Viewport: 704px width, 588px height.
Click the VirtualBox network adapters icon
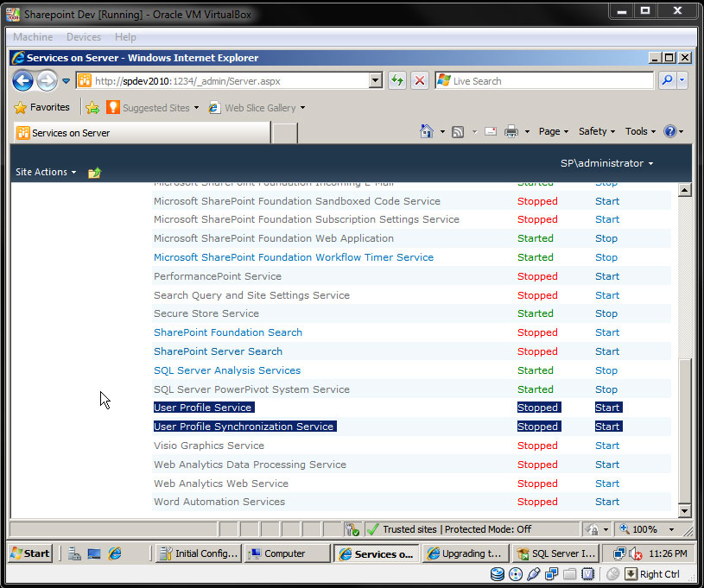551,574
